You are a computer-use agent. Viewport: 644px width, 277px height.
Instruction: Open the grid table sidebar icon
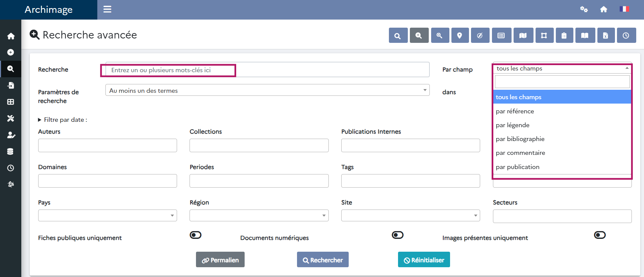coord(11,102)
